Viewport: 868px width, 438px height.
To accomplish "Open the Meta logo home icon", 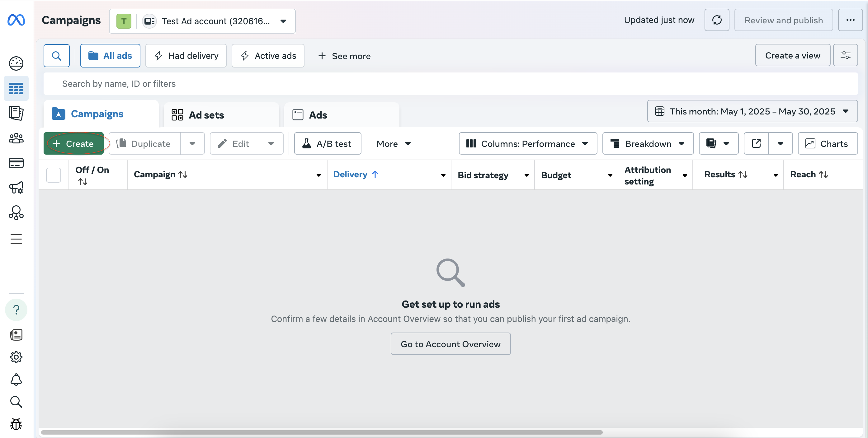I will [16, 20].
